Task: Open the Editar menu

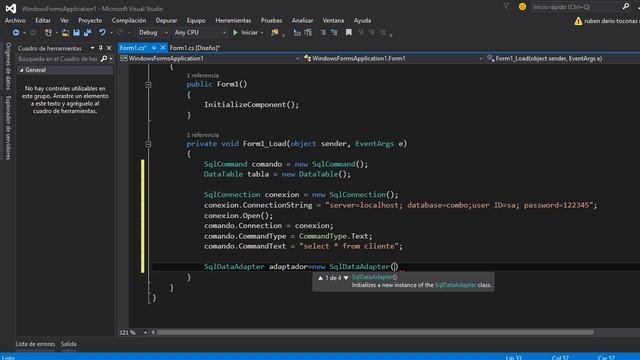Action: (x=43, y=20)
